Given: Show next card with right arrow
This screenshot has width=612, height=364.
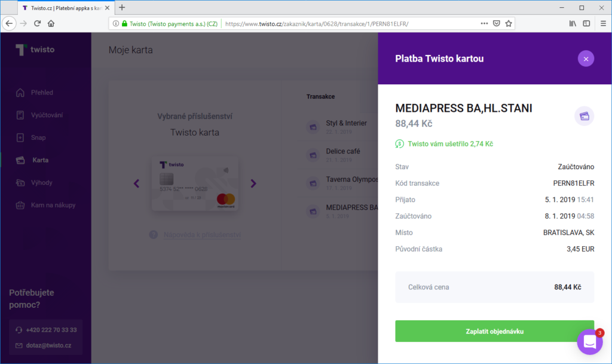Looking at the screenshot, I should click(253, 183).
